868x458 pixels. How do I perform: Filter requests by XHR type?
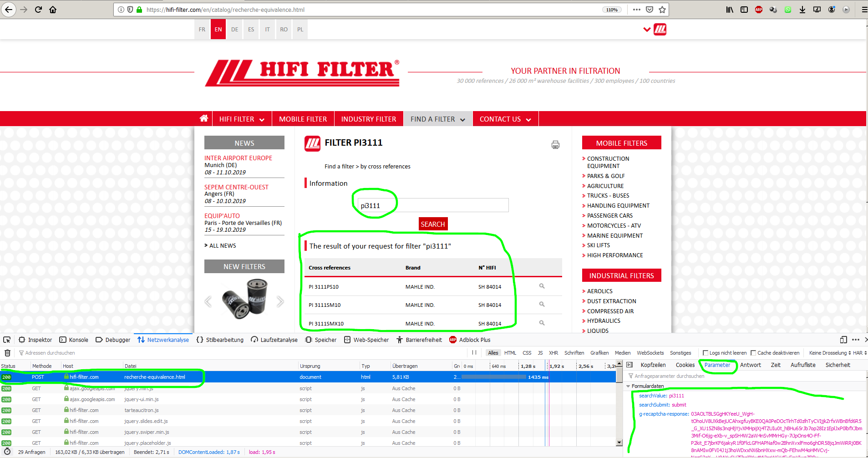click(x=553, y=353)
